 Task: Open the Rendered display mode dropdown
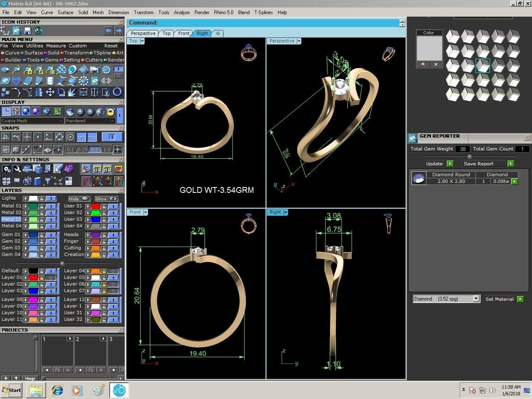(x=90, y=121)
